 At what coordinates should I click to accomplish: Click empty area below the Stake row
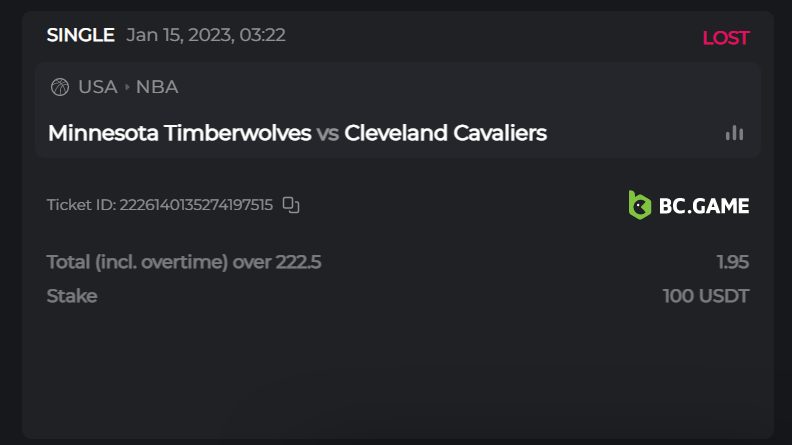pyautogui.click(x=396, y=370)
